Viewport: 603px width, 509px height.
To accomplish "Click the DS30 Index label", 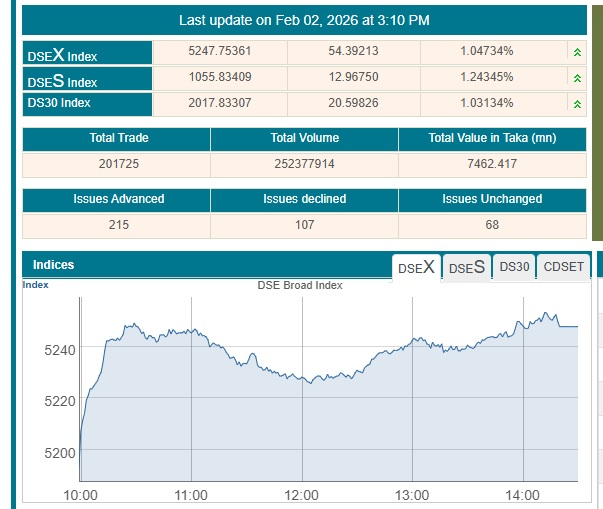I will (60, 104).
